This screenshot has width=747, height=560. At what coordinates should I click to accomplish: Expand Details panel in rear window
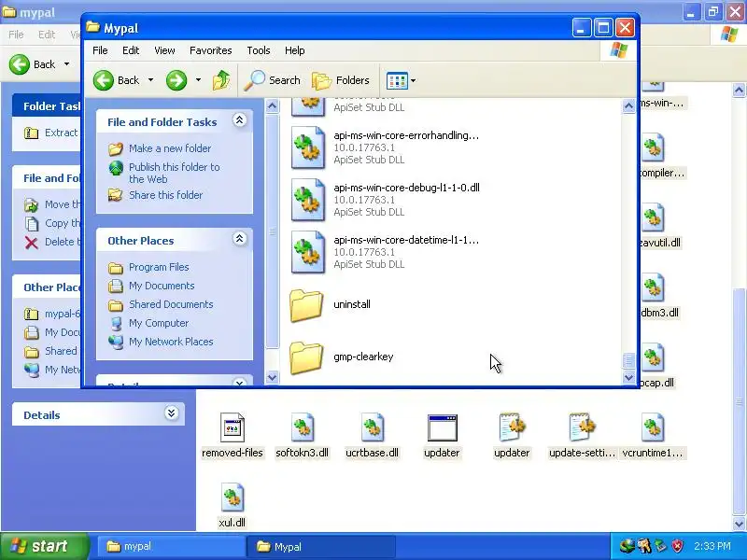click(172, 413)
